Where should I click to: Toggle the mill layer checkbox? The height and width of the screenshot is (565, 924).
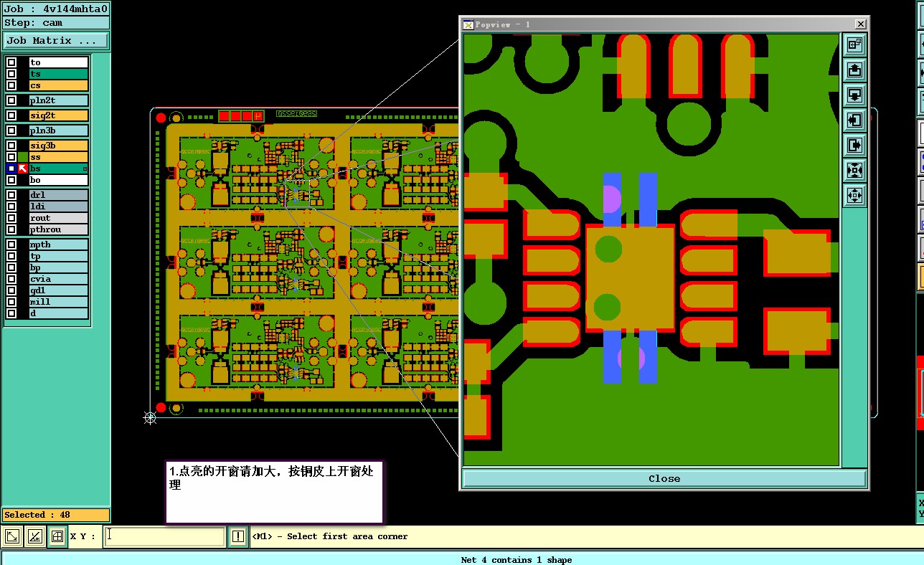point(11,302)
